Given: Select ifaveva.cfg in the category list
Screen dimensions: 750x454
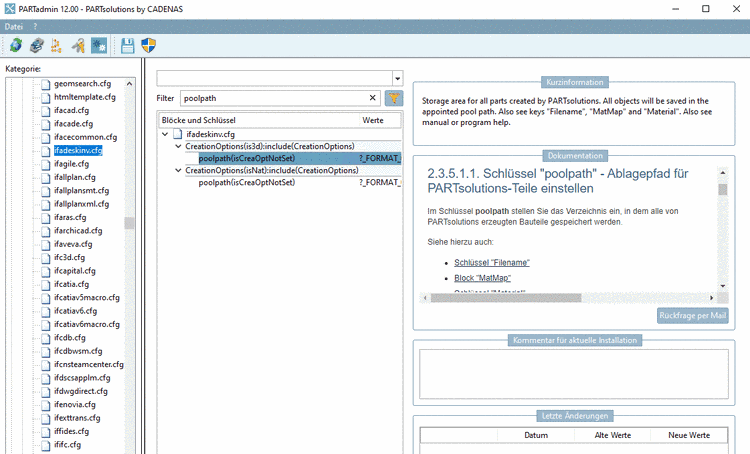Looking at the screenshot, I should tap(73, 244).
